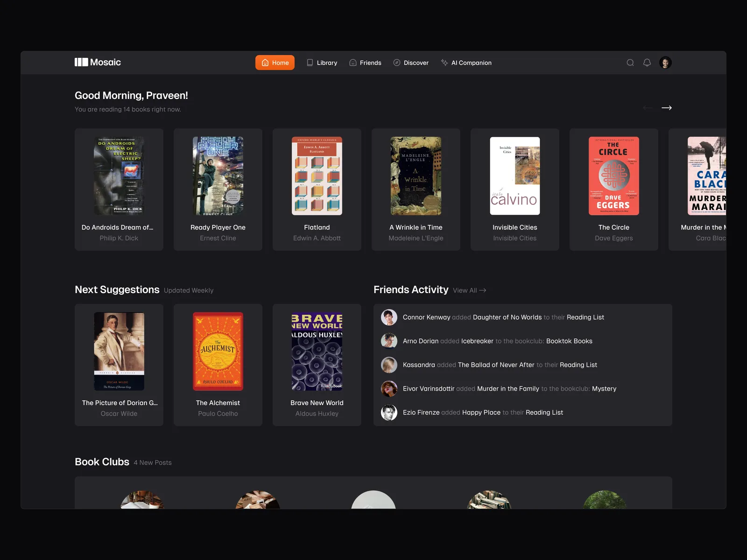Select the Flatland book cover
This screenshot has width=747, height=560.
317,176
